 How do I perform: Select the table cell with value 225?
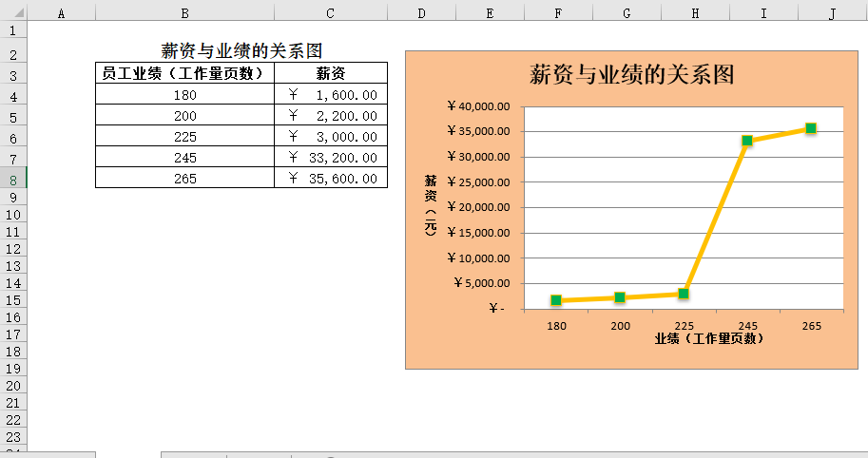point(184,137)
